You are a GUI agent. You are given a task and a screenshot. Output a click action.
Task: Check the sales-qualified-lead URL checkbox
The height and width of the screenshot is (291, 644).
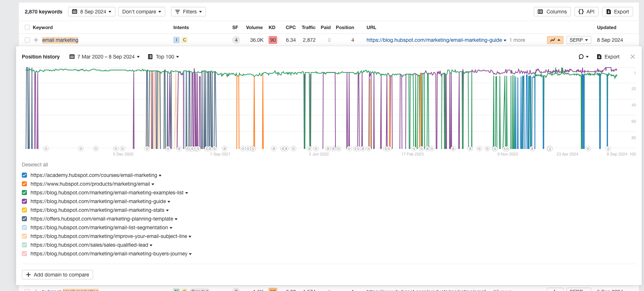pyautogui.click(x=24, y=245)
